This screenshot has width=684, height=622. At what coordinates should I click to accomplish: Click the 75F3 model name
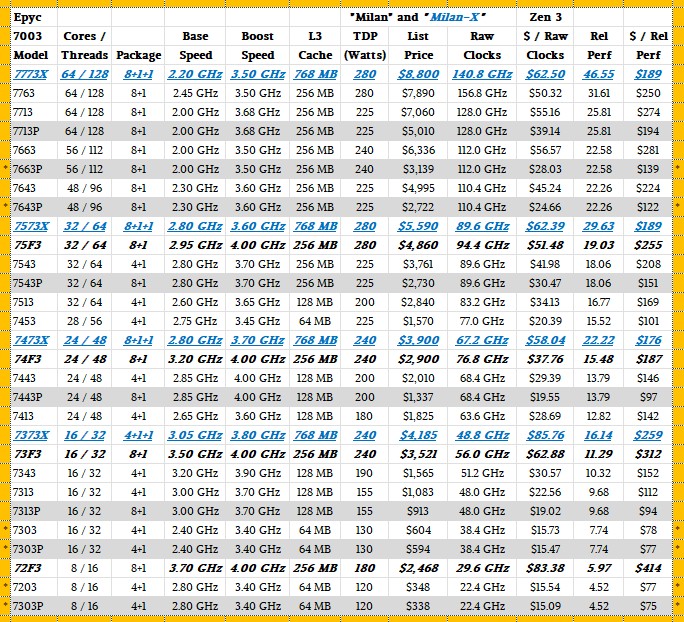pyautogui.click(x=27, y=245)
